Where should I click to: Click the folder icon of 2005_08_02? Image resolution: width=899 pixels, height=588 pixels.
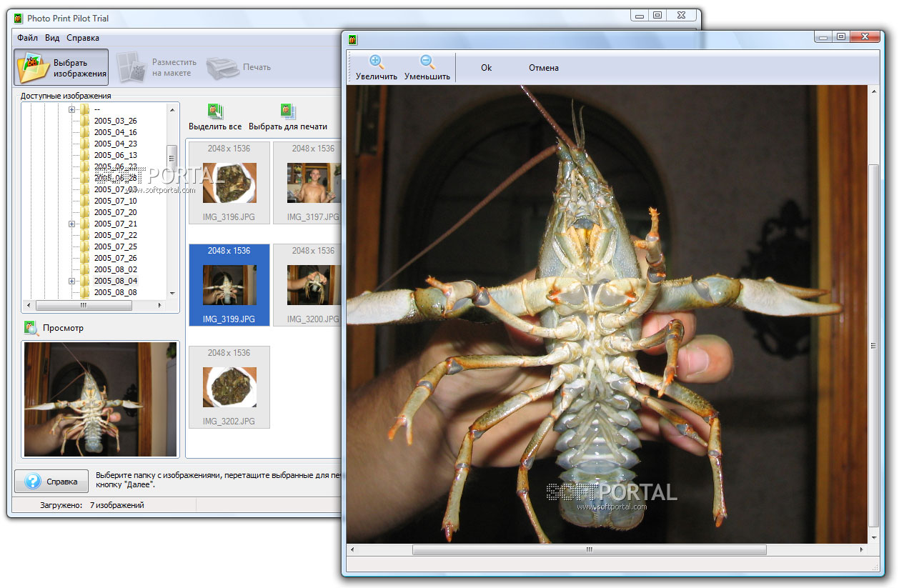coord(85,269)
